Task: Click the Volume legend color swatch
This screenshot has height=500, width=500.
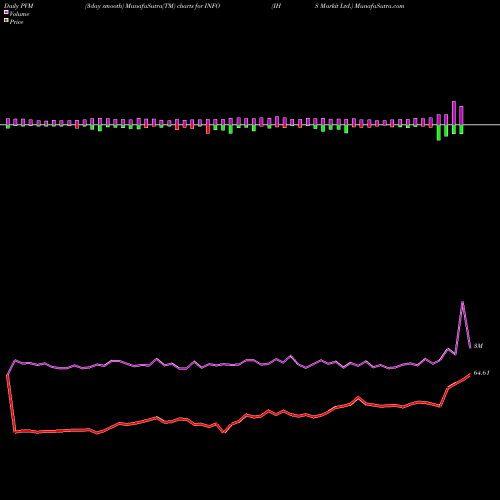Action: pyautogui.click(x=6, y=12)
